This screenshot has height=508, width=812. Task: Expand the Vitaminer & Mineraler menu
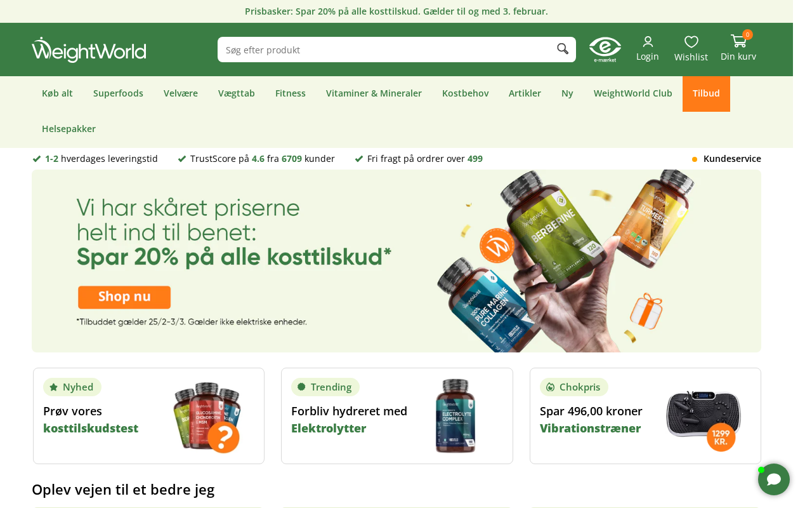(x=374, y=93)
